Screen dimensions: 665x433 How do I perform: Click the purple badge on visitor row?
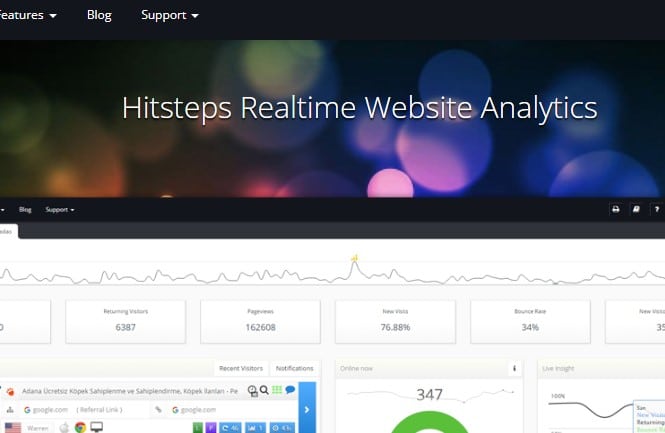(x=211, y=428)
